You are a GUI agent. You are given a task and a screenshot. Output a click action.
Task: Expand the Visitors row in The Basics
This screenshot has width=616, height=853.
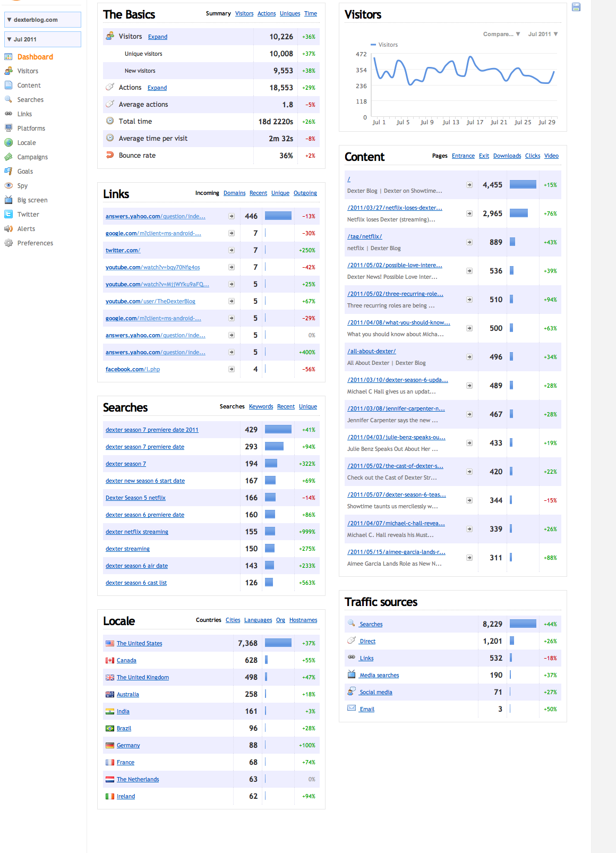157,37
